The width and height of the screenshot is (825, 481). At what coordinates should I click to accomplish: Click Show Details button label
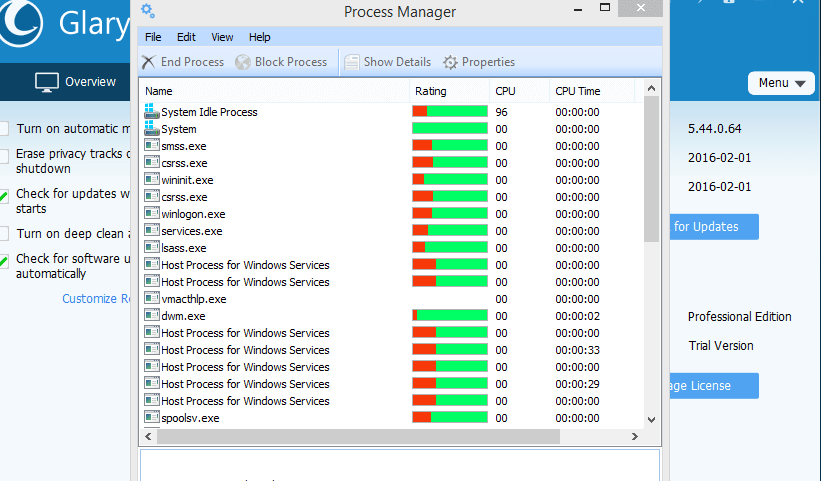(x=397, y=62)
